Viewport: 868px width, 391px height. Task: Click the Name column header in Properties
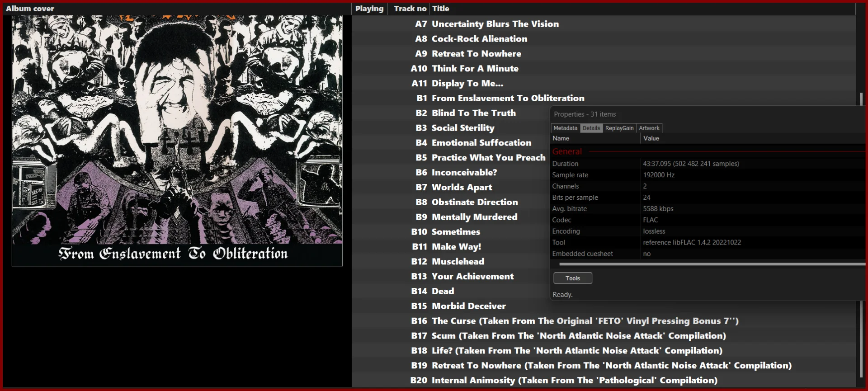595,138
